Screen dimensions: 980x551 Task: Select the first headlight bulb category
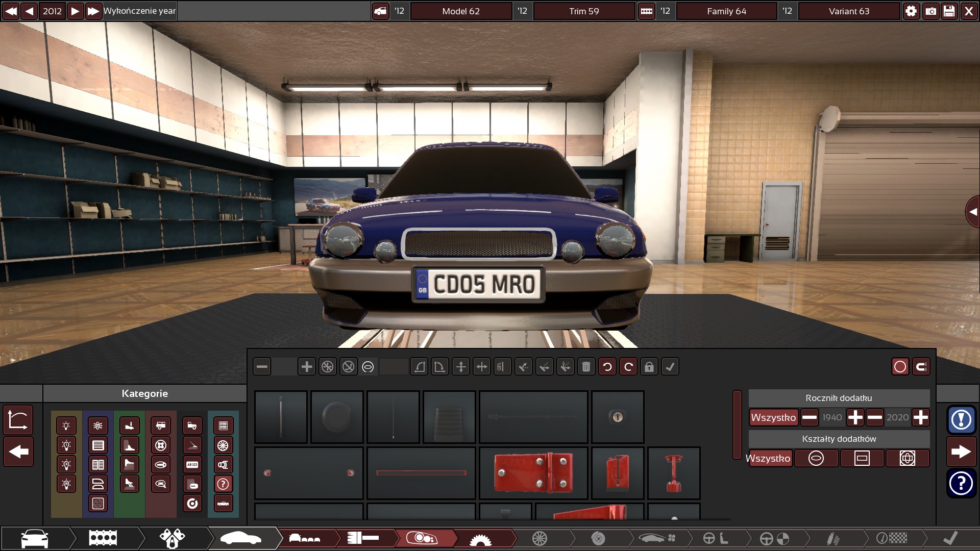pos(66,425)
